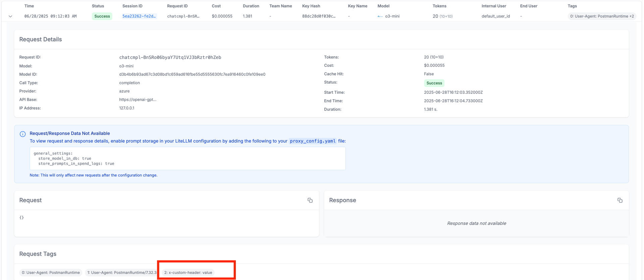Click the general_settings YAML code block
This screenshot has height=280, width=644.
[x=187, y=158]
